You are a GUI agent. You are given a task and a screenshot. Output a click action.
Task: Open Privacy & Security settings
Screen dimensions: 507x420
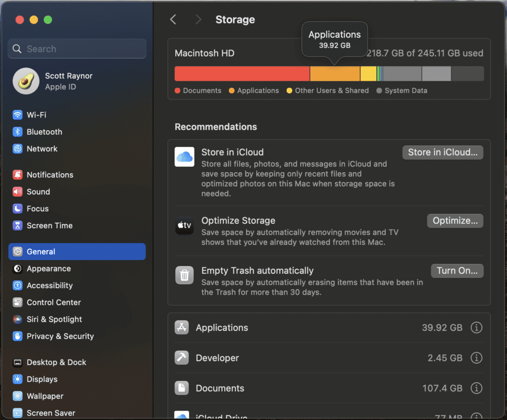point(58,336)
